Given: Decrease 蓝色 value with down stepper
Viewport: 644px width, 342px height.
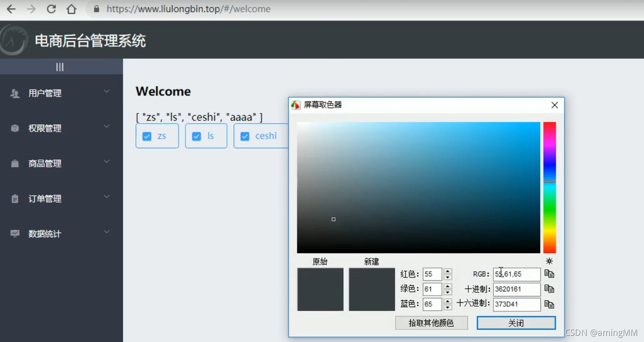Looking at the screenshot, I should pos(448,308).
